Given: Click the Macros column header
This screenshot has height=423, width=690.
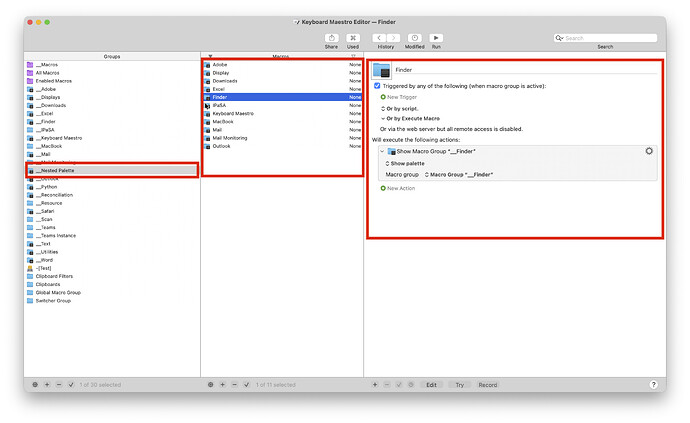Looking at the screenshot, I should tap(281, 56).
